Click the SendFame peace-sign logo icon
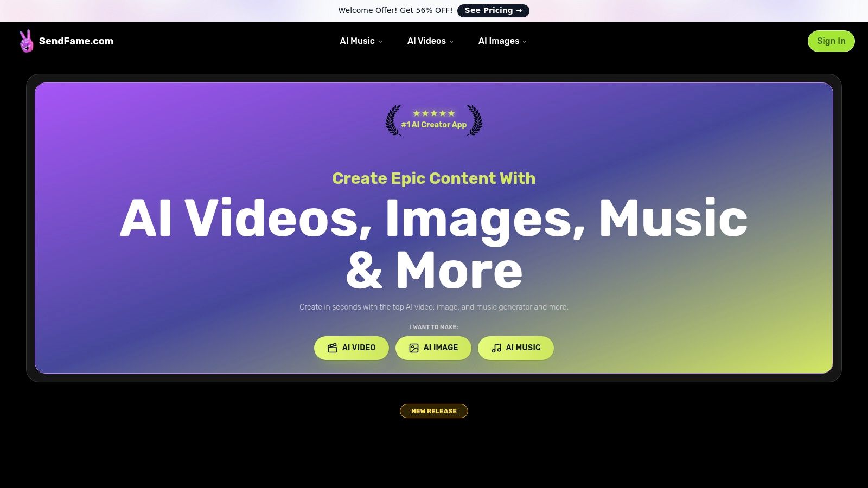Image resolution: width=868 pixels, height=488 pixels. click(25, 41)
